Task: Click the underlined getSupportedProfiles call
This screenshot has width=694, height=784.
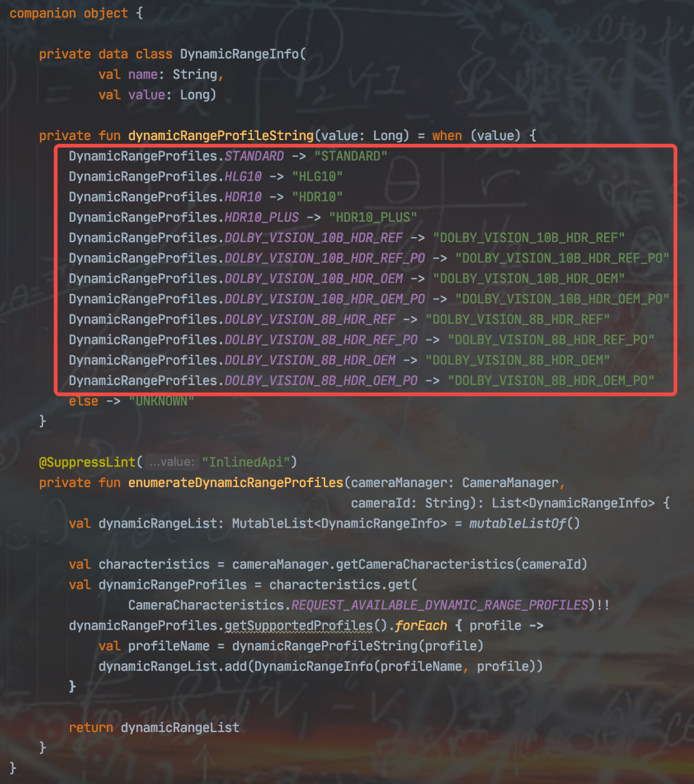Action: 298,625
